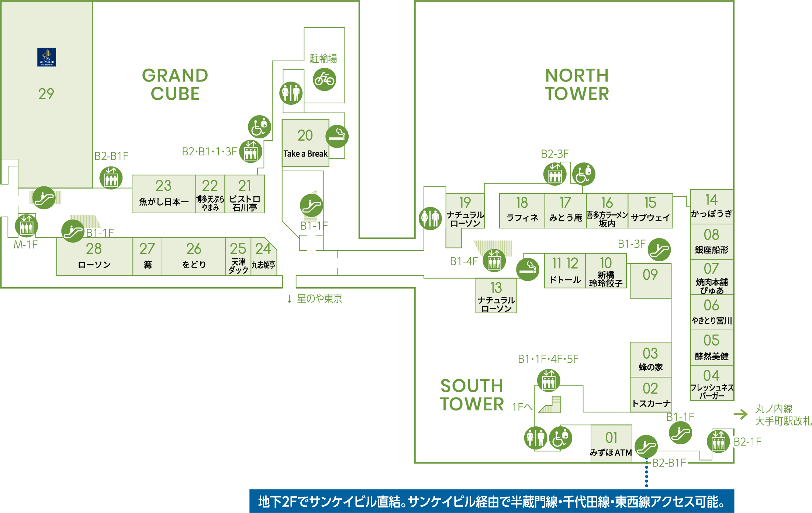This screenshot has height=513, width=812.
Task: Click the South Tower restroom icon
Action: pos(536,438)
